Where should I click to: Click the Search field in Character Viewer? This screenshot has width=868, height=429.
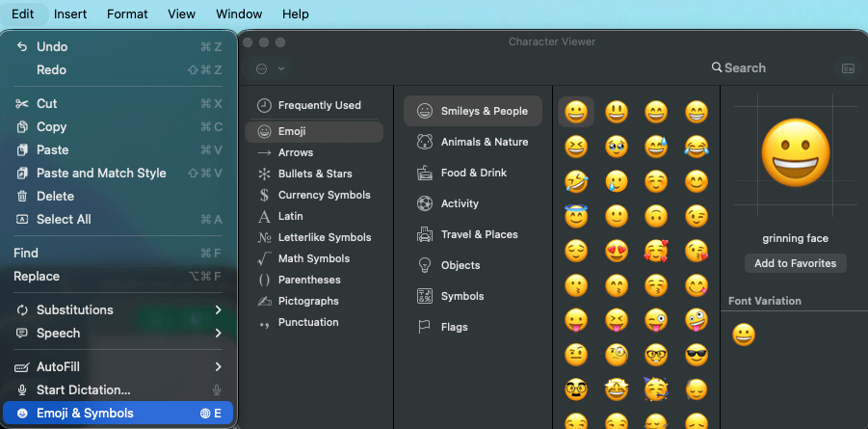point(770,68)
